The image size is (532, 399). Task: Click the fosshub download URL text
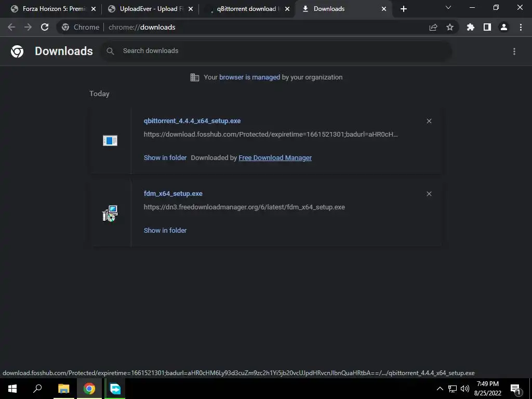coord(271,135)
